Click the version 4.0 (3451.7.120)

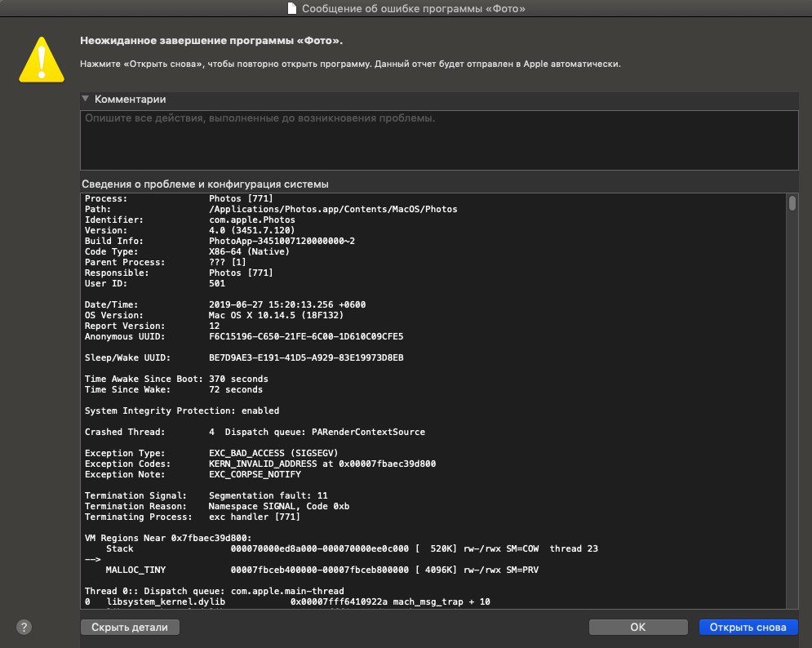tap(251, 230)
